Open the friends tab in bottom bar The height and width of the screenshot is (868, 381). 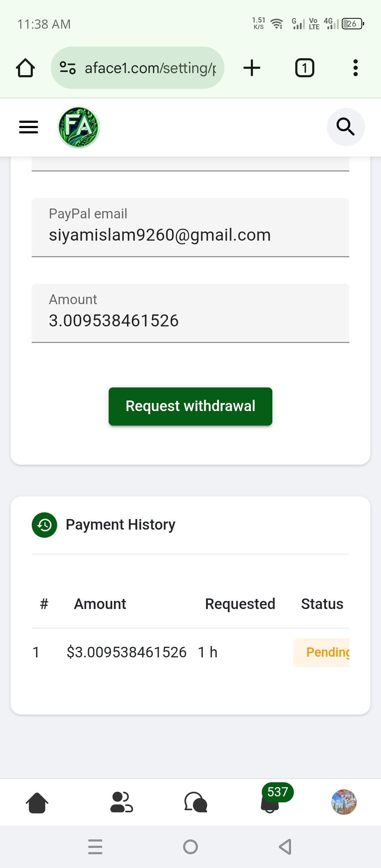point(122,803)
